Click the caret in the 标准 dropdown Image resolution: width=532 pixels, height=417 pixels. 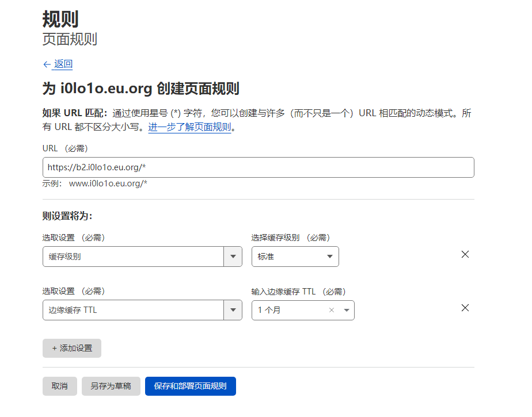click(x=330, y=257)
